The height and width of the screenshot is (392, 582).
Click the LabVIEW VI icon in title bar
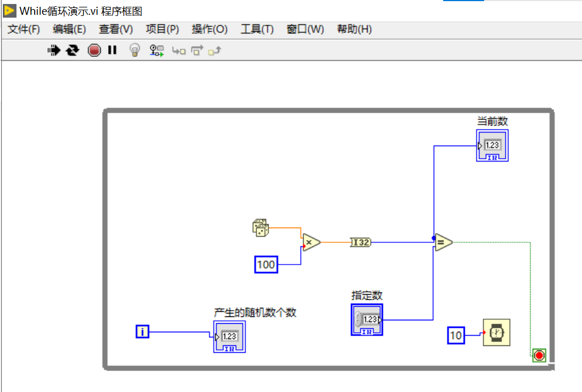(9, 11)
